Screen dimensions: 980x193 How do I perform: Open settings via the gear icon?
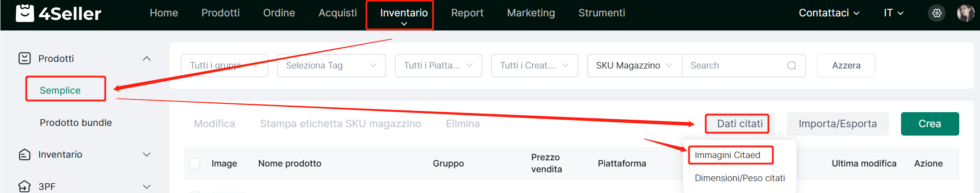pos(937,13)
